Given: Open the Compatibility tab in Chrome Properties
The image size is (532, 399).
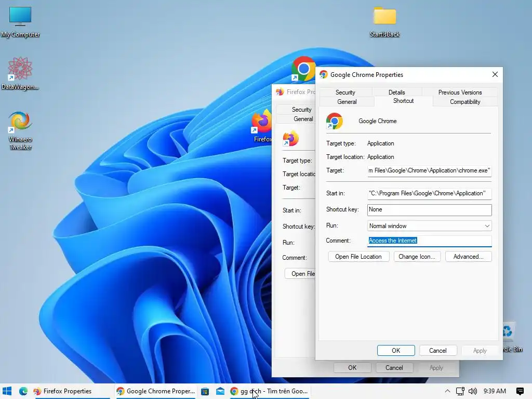Looking at the screenshot, I should [x=465, y=102].
